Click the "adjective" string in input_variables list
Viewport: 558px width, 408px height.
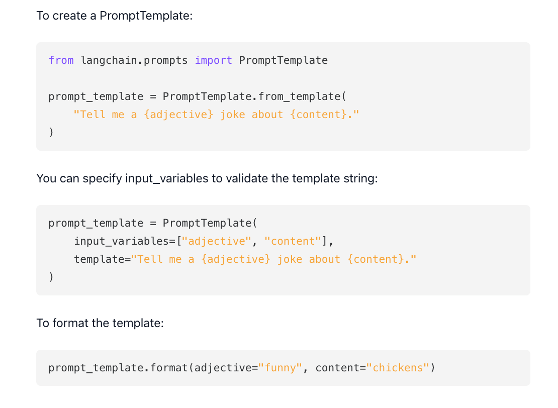pos(216,241)
